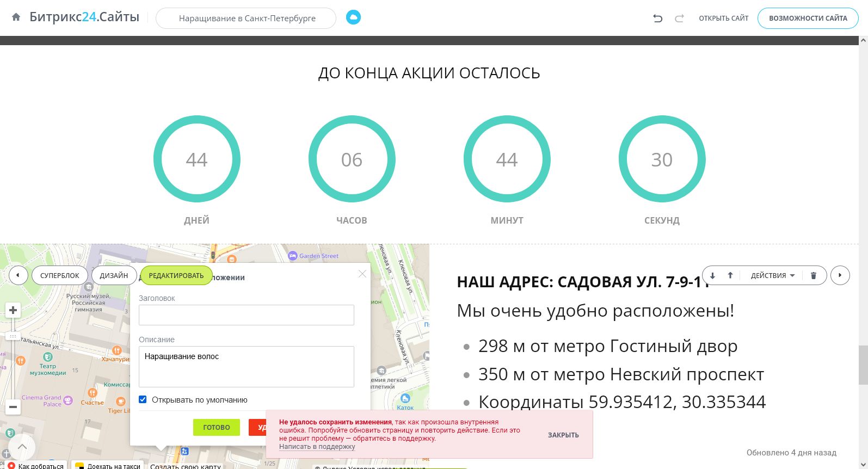Click the map zoom slider handle
The width and height of the screenshot is (868, 469).
tap(13, 336)
